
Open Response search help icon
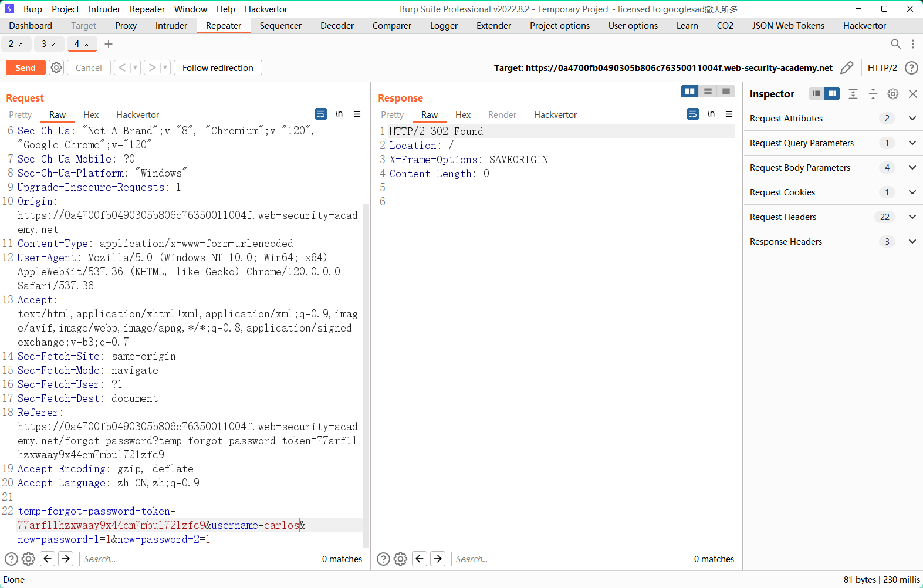[383, 559]
